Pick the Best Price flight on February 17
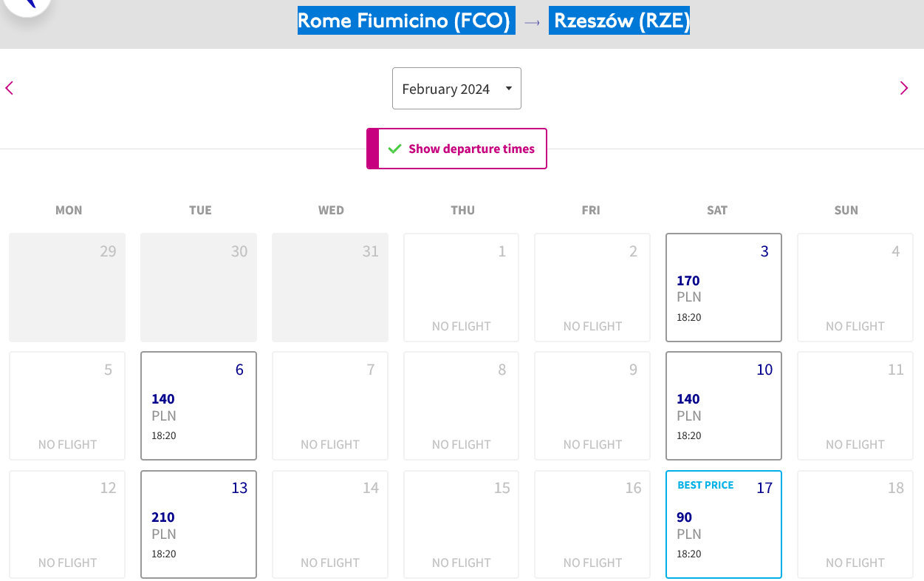 pyautogui.click(x=724, y=524)
